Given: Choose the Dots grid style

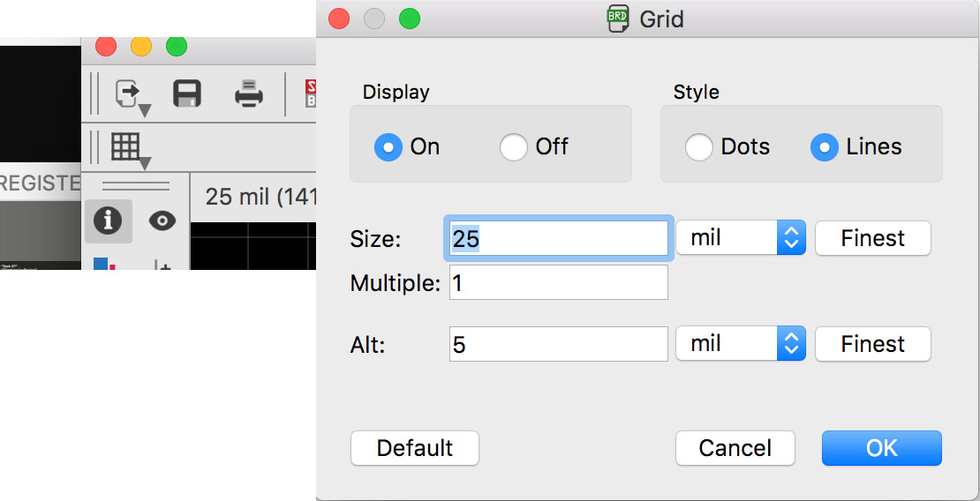Looking at the screenshot, I should pyautogui.click(x=698, y=146).
